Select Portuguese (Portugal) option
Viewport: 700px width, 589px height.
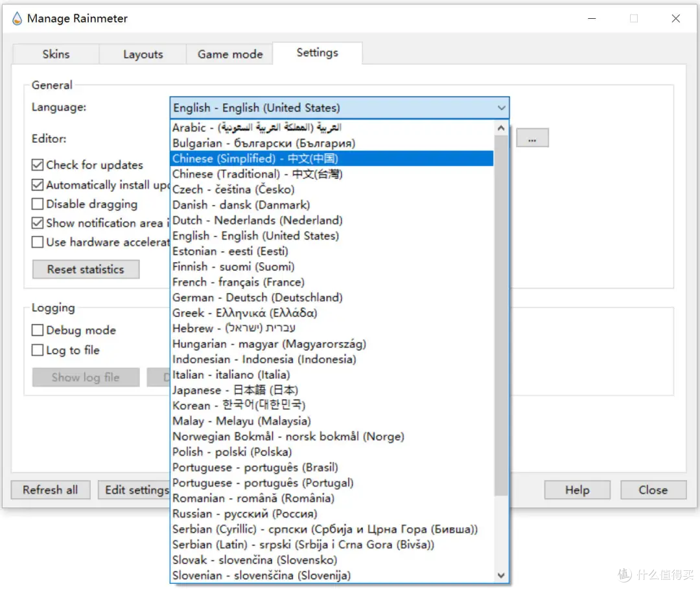[x=332, y=483]
